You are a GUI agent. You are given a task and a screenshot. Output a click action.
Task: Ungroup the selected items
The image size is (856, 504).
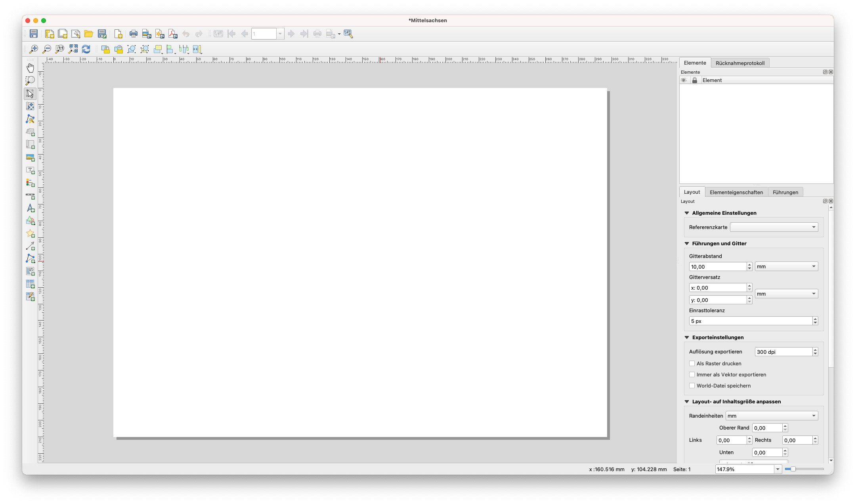(145, 49)
